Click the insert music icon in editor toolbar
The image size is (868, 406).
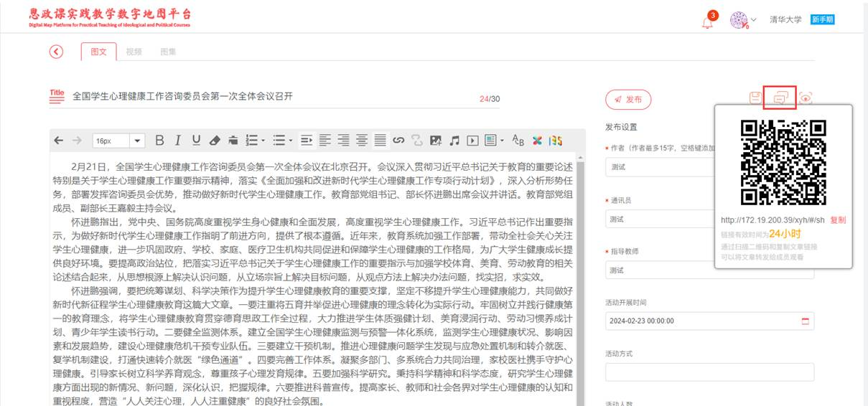(454, 141)
